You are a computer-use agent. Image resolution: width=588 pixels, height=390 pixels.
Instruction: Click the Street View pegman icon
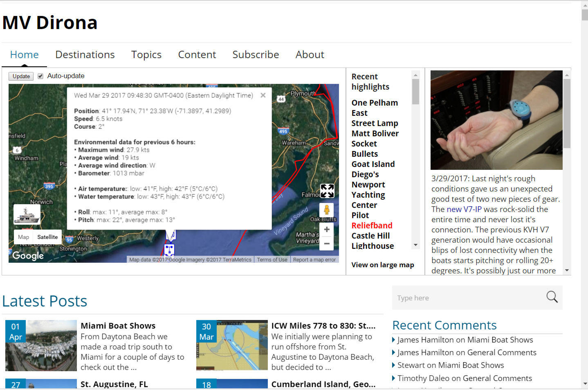[326, 210]
